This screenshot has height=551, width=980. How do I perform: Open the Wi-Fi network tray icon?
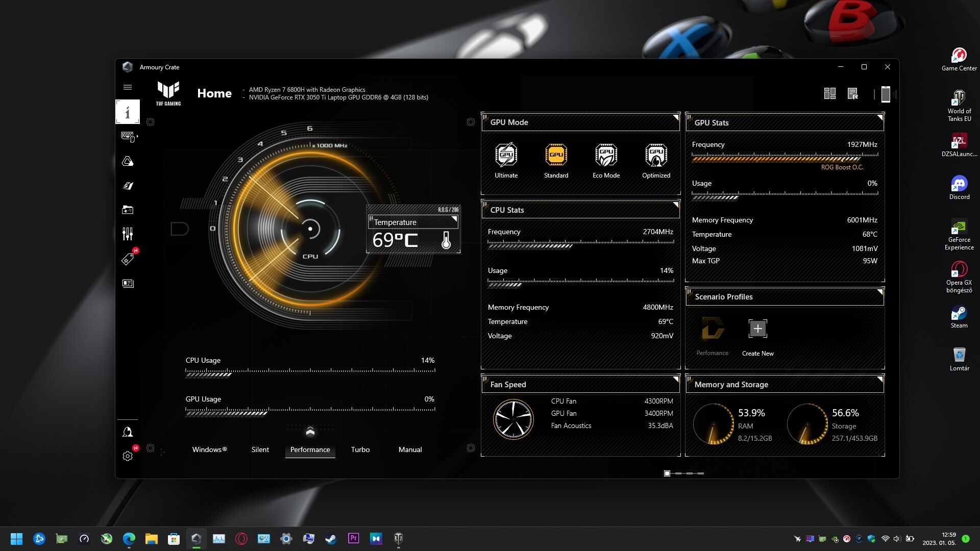point(886,539)
